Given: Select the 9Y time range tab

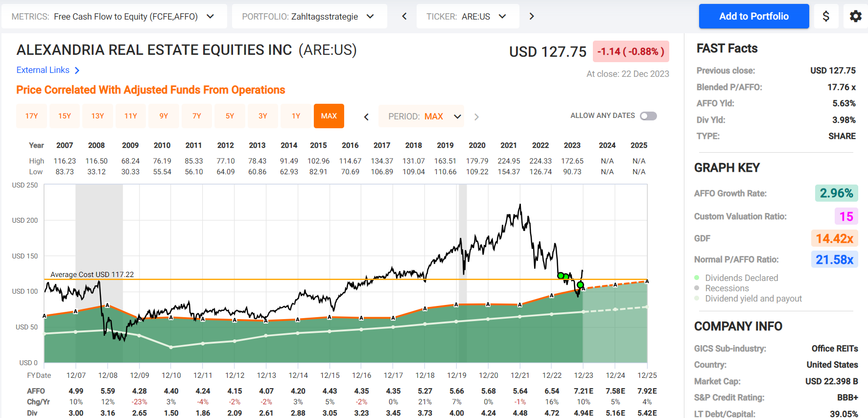Looking at the screenshot, I should [164, 116].
